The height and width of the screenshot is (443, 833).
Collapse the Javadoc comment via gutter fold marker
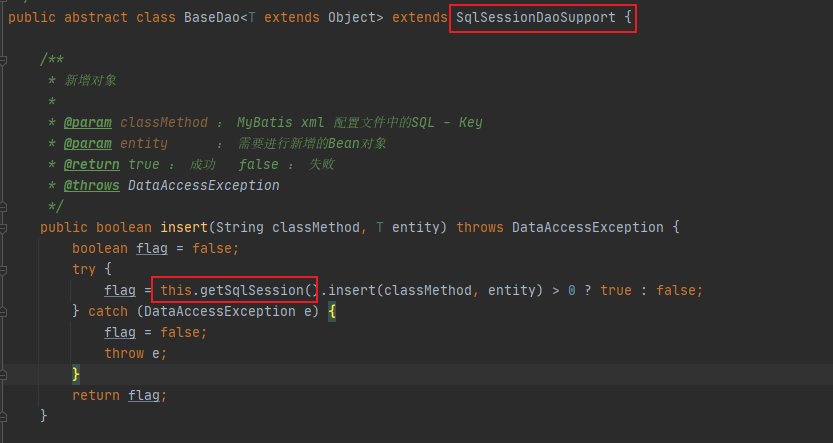3,60
